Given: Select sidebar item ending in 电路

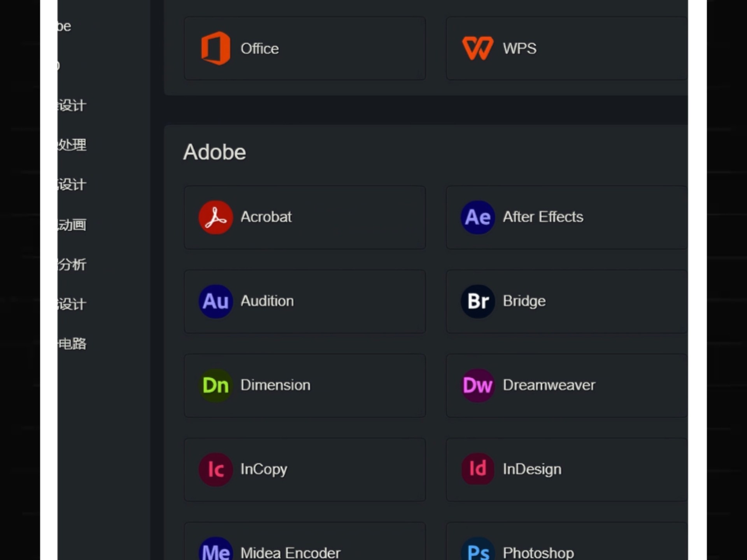Looking at the screenshot, I should [x=72, y=344].
